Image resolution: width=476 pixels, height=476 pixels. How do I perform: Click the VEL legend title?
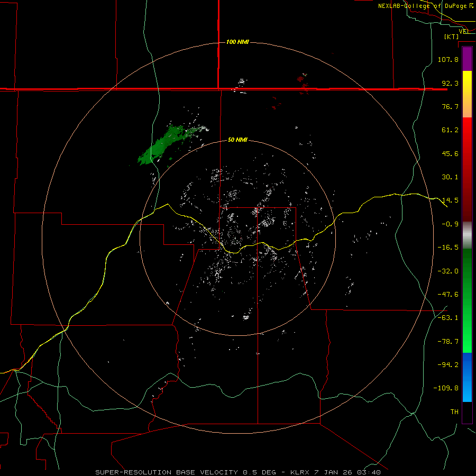(464, 31)
